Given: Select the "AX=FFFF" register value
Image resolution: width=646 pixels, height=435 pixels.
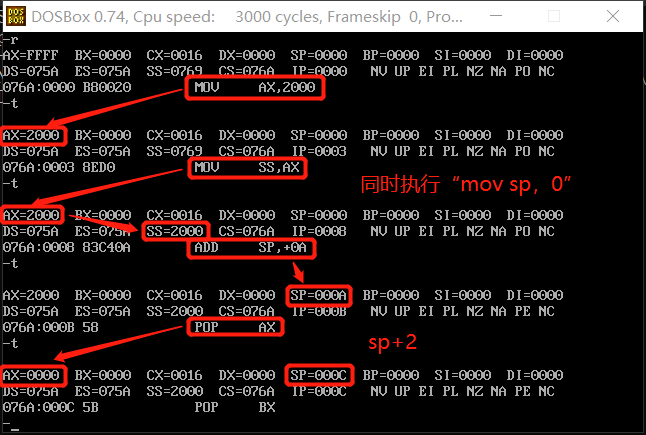Looking at the screenshot, I should click(30, 55).
